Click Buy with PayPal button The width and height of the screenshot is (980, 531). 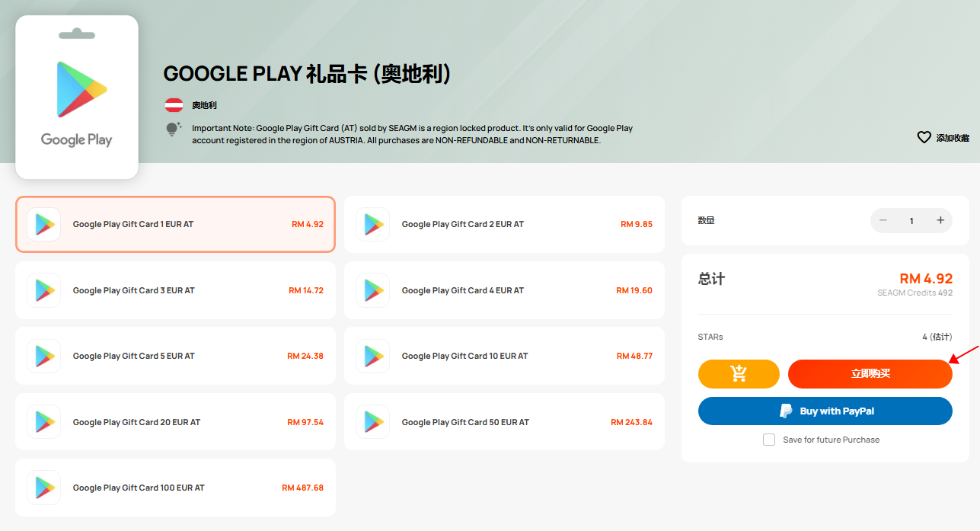click(825, 411)
